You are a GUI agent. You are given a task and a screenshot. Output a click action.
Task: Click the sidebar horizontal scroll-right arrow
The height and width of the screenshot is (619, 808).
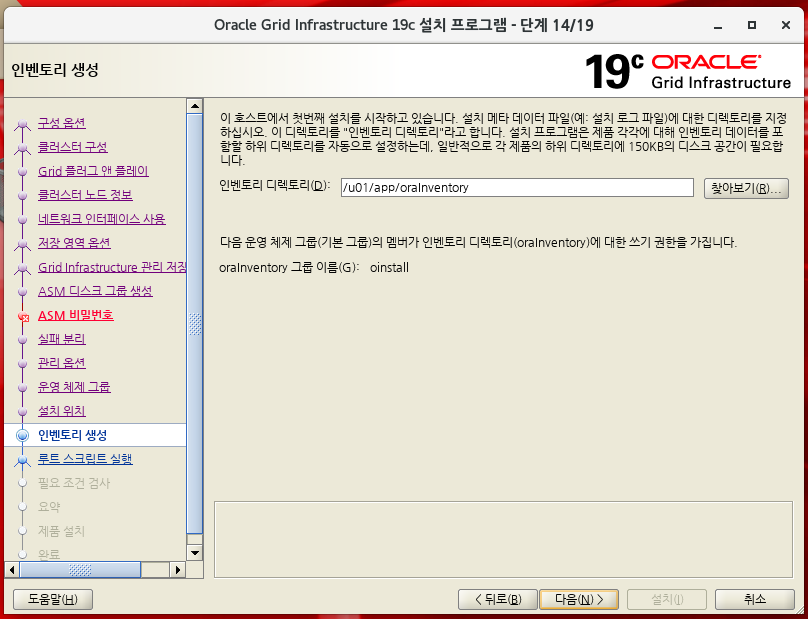point(178,570)
